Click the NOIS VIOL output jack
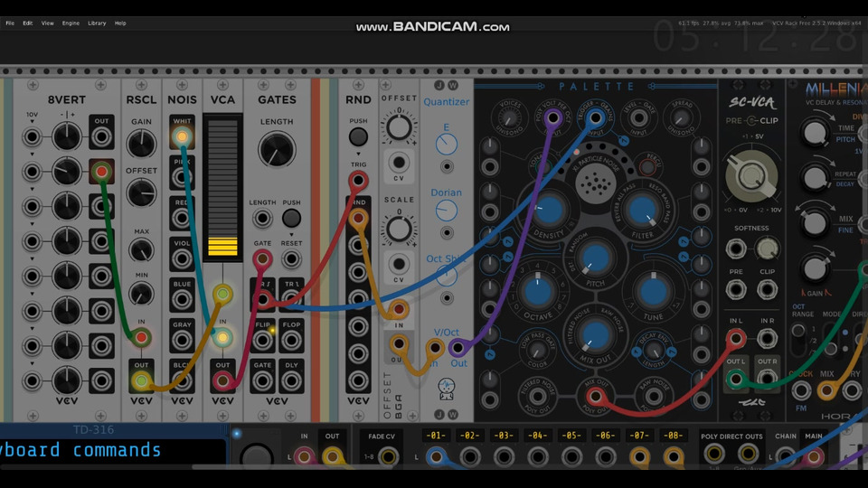 click(182, 258)
